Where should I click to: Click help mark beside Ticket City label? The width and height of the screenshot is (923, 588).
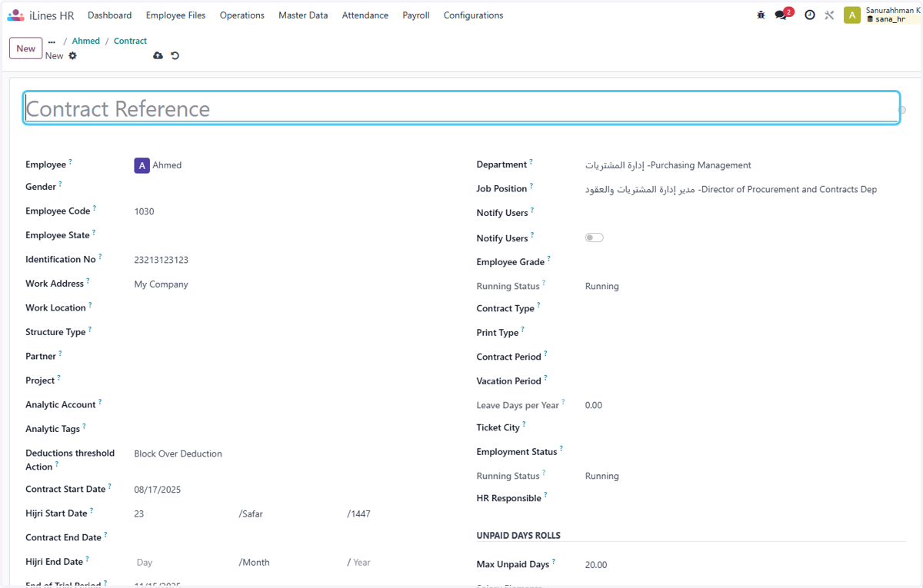coord(524,424)
